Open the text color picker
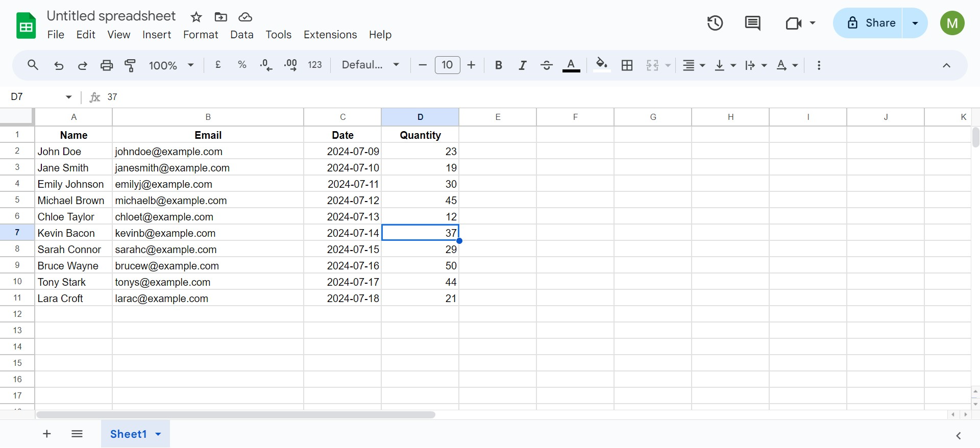Viewport: 980px width, 448px height. coord(571,65)
